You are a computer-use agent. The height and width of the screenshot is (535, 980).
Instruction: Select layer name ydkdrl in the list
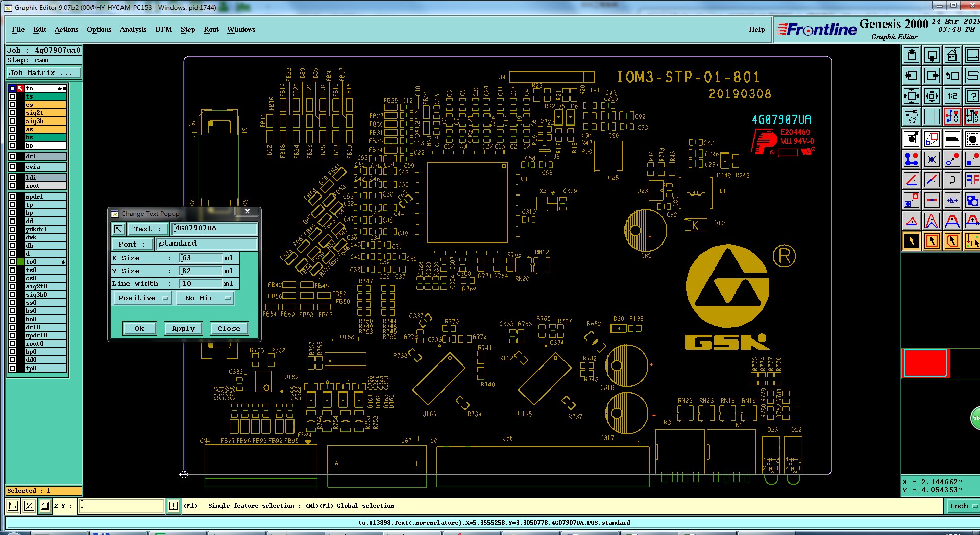click(45, 229)
